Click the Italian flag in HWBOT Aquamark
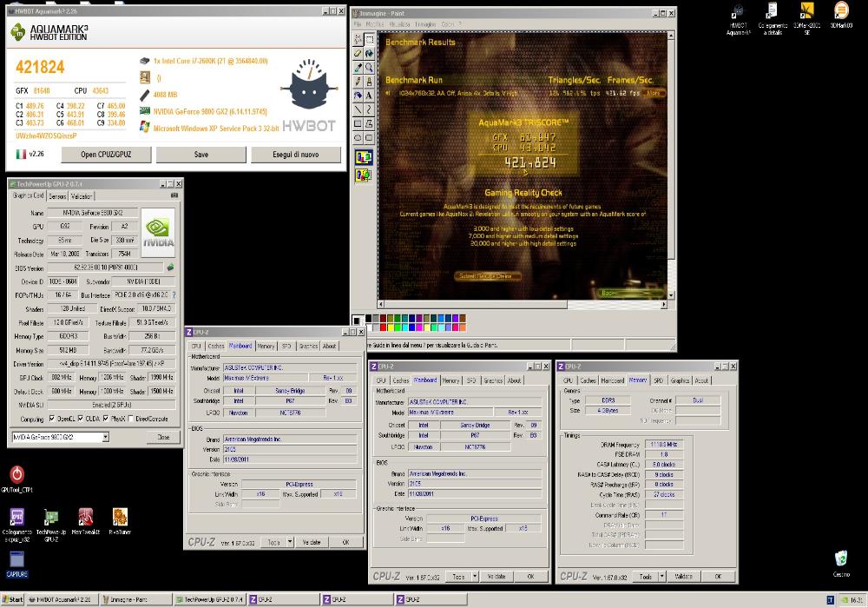This screenshot has height=608, width=868. (21, 154)
